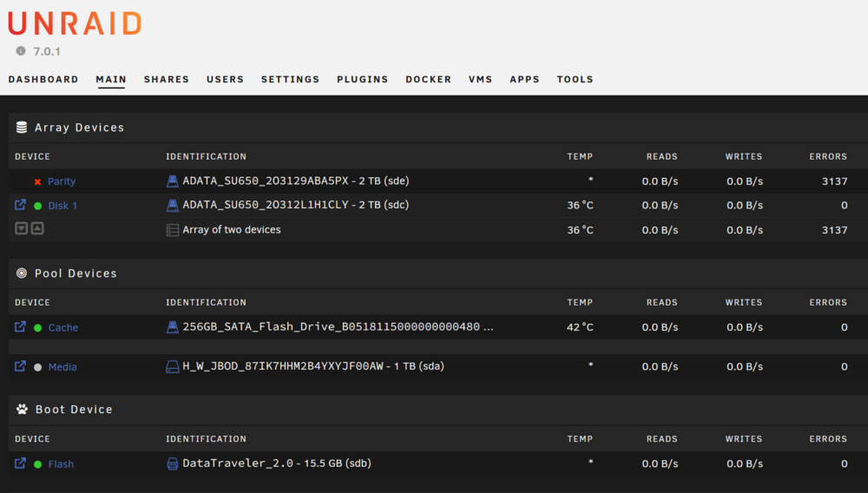Open the Plugins tab
The image size is (868, 493).
(363, 79)
